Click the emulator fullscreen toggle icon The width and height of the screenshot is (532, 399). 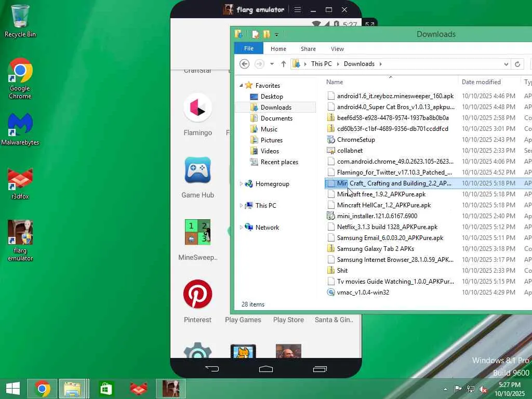[369, 24]
